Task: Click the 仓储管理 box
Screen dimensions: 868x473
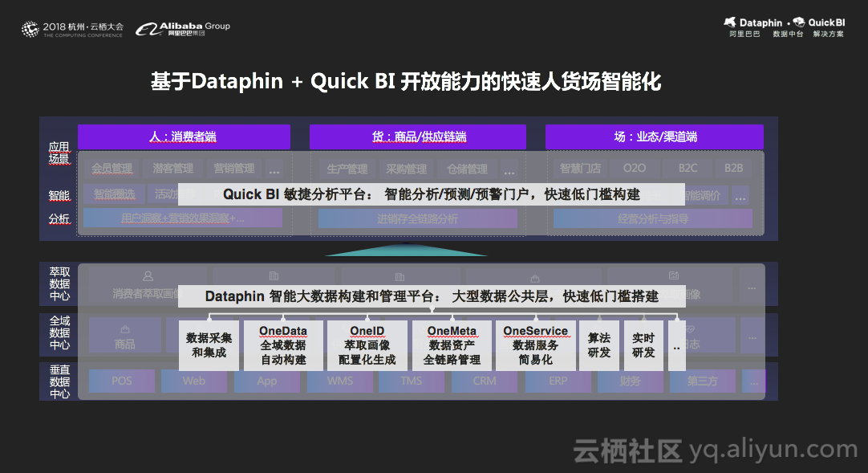Action: (467, 169)
